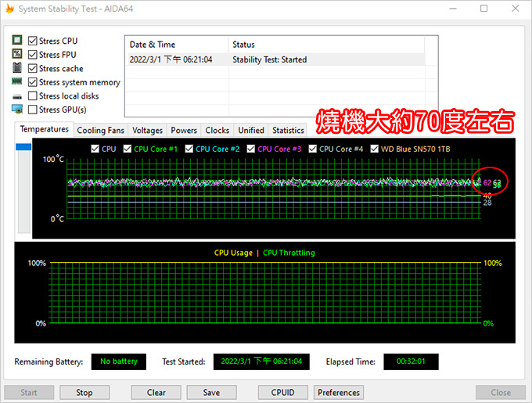Click the greyed-out Close button
The height and width of the screenshot is (403, 532).
[501, 393]
